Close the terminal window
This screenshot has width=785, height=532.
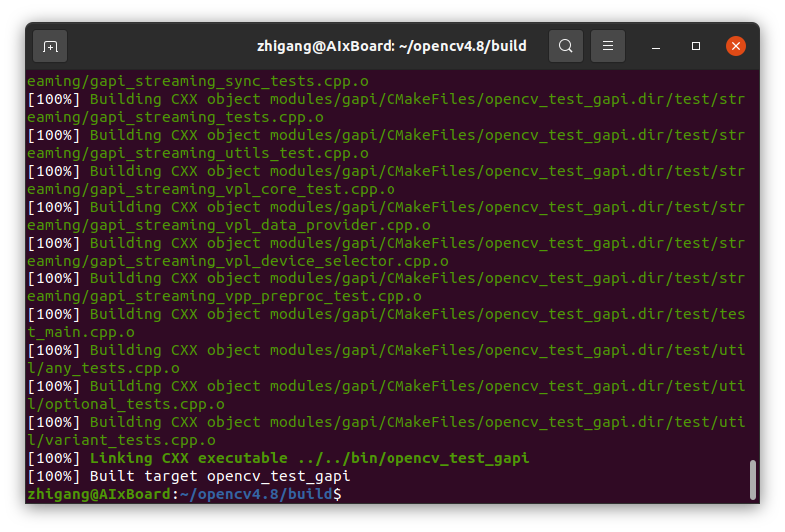(736, 46)
